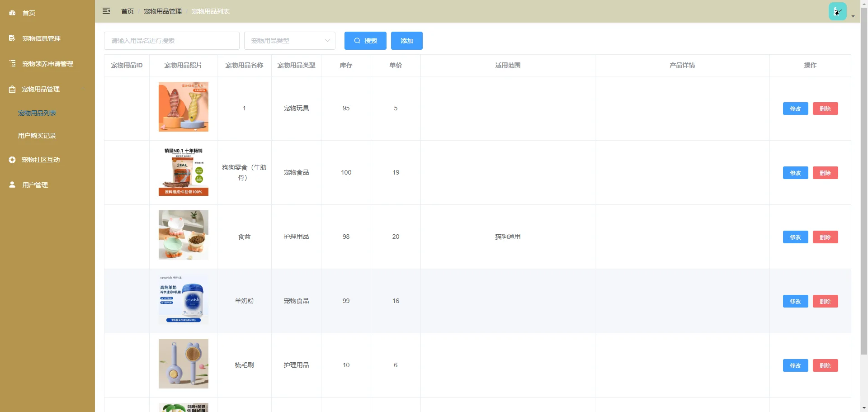The width and height of the screenshot is (868, 412).
Task: Delete the 食盆 item
Action: (825, 237)
